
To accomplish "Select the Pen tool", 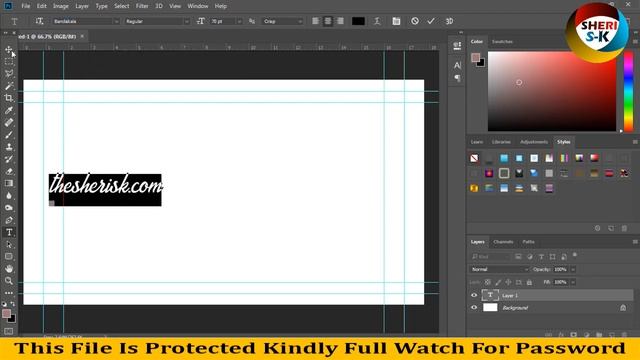I will point(9,220).
